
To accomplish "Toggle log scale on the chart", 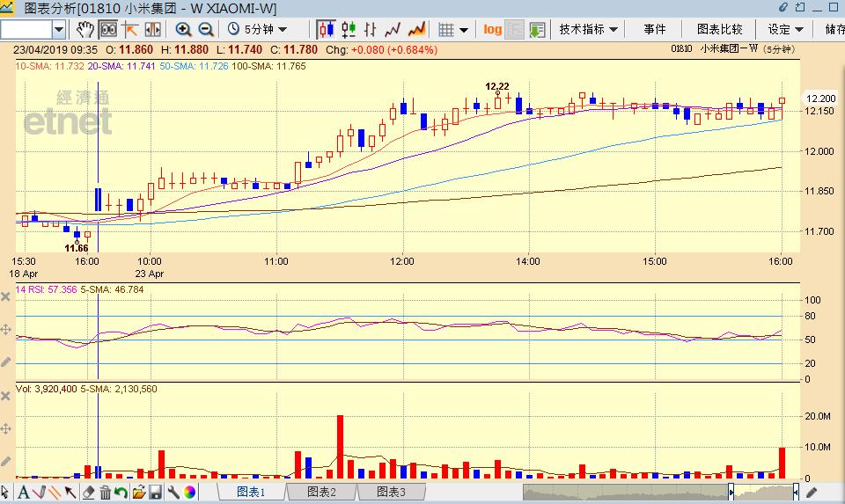I will coord(492,29).
